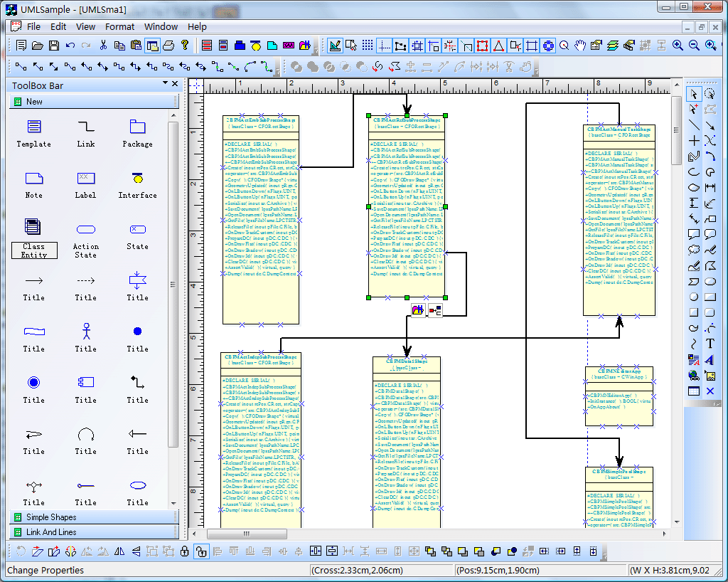
Task: Click the Save floppy disk icon
Action: 54,46
